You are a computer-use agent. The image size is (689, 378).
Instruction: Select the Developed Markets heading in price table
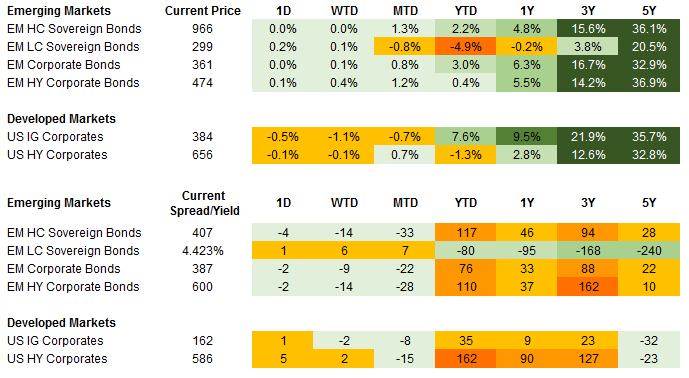pos(61,119)
